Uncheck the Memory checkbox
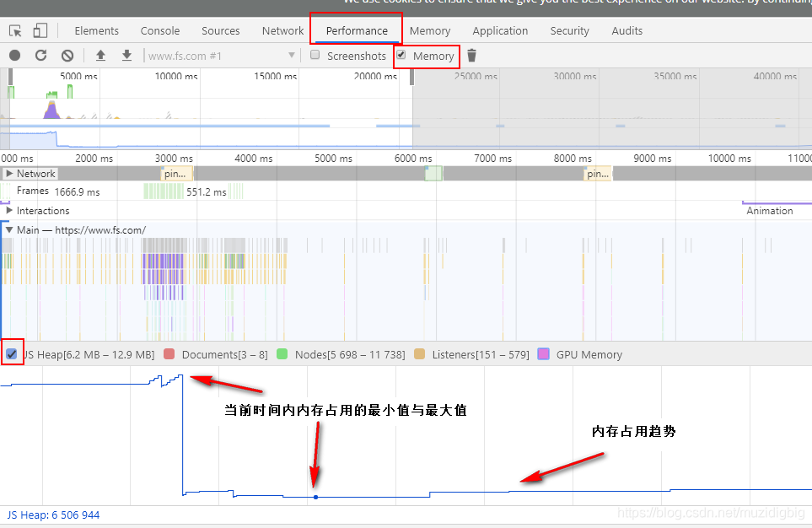 tap(401, 55)
